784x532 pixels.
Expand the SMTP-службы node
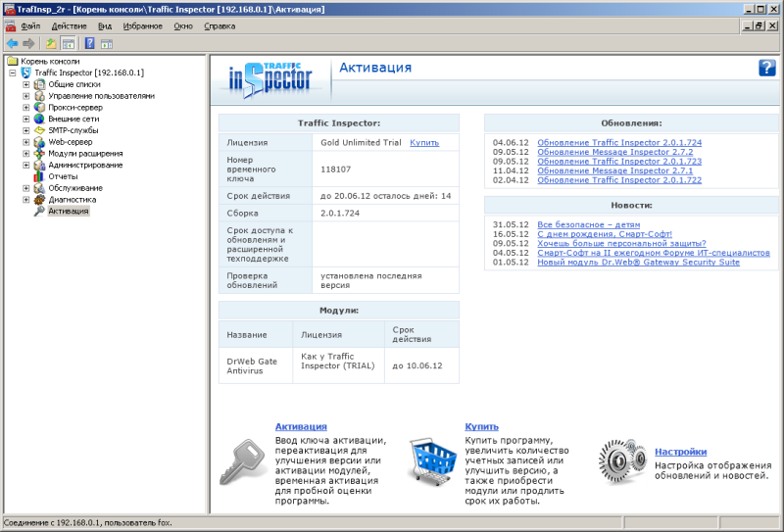pyautogui.click(x=26, y=130)
